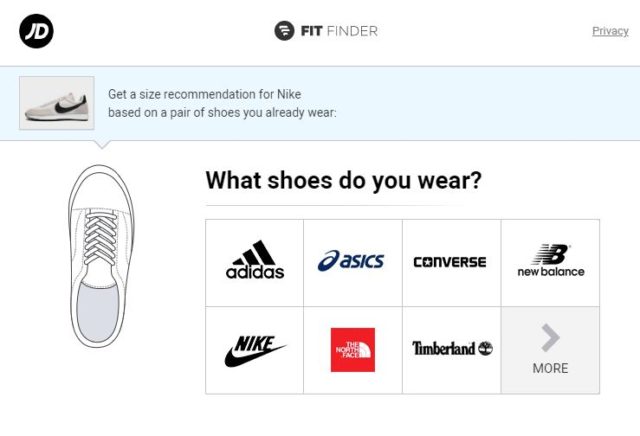Expand more brands with the chevron arrow
This screenshot has width=640, height=436.
tap(550, 338)
